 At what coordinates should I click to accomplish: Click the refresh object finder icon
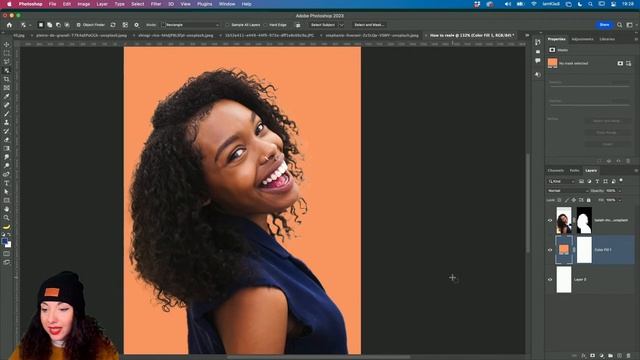point(113,25)
